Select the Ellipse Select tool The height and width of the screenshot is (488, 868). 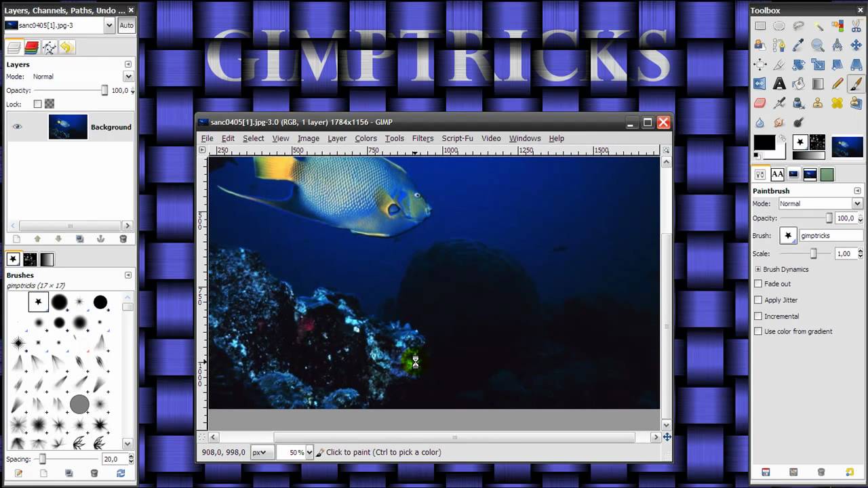click(779, 26)
